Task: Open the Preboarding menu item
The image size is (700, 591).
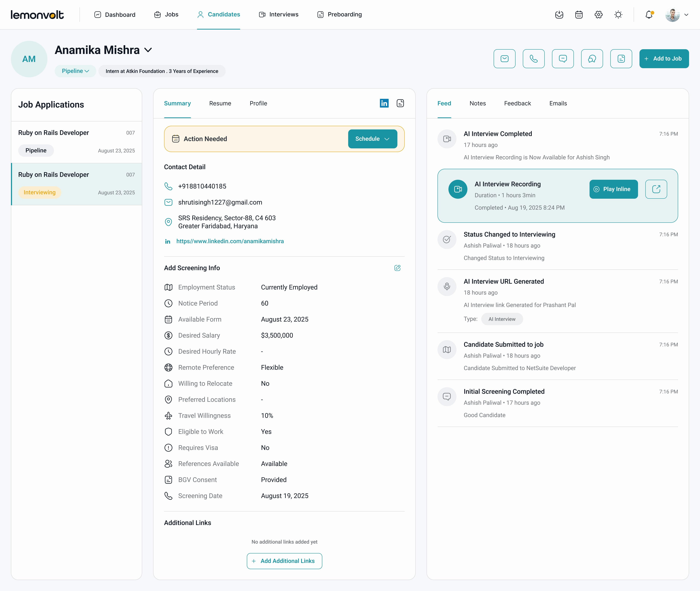Action: pyautogui.click(x=339, y=14)
